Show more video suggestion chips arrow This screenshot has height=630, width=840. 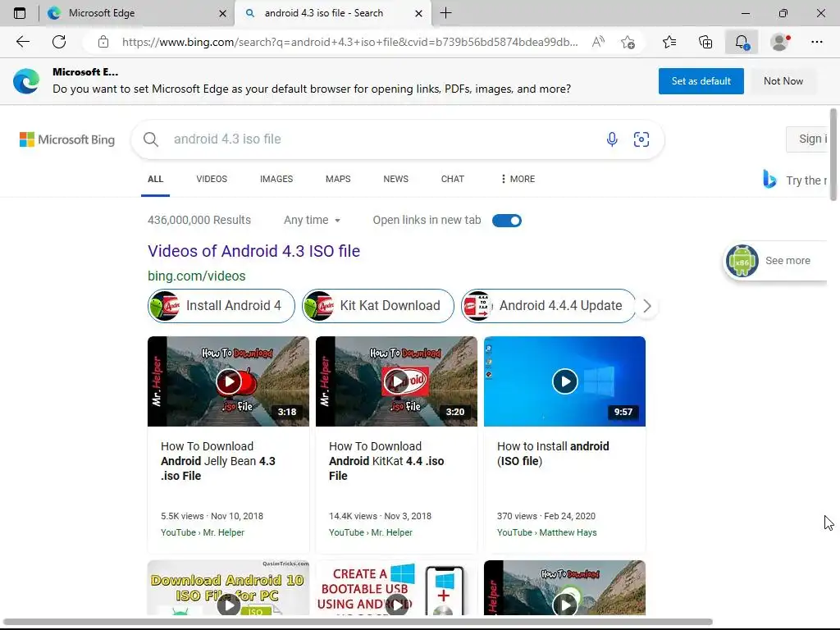pos(647,306)
